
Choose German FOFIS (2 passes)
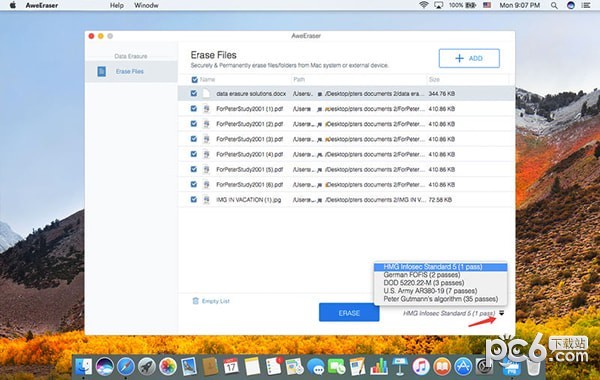tap(440, 275)
